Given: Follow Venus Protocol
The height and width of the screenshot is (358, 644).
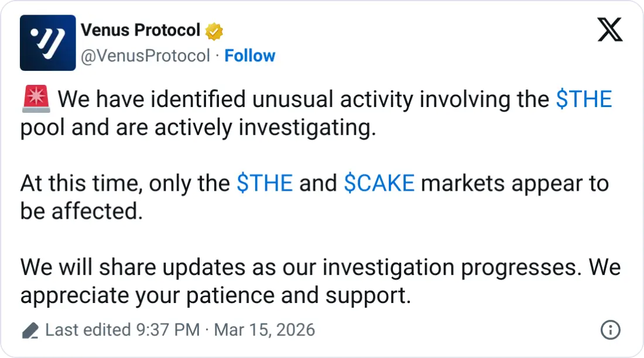Looking at the screenshot, I should (x=250, y=56).
